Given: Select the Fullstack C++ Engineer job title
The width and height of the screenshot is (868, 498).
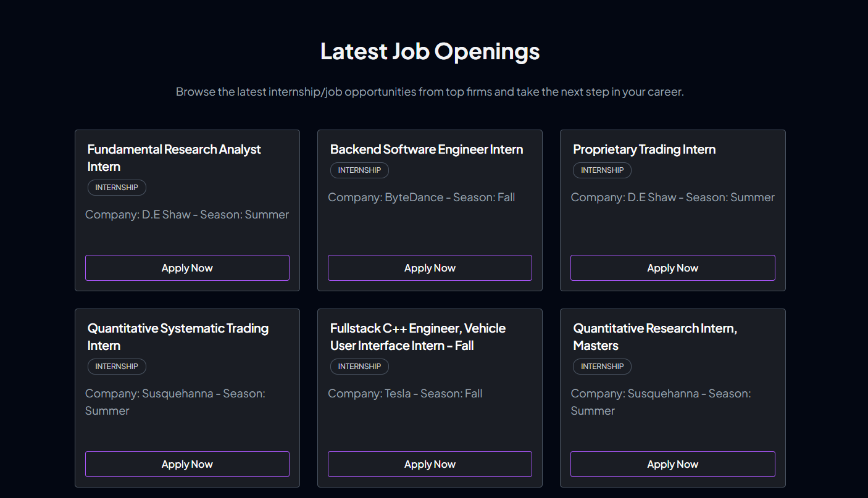Looking at the screenshot, I should click(417, 337).
